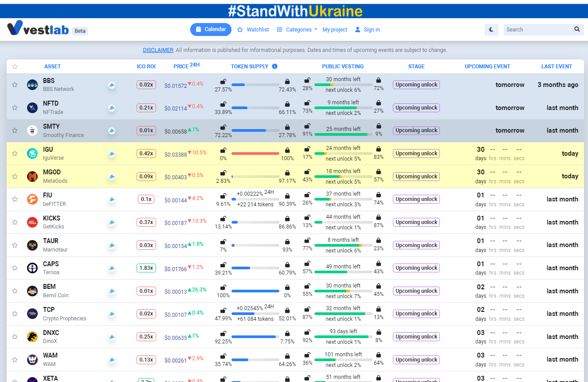The width and height of the screenshot is (588, 382).
Task: Click the Vestlab logo
Action: pyautogui.click(x=38, y=29)
